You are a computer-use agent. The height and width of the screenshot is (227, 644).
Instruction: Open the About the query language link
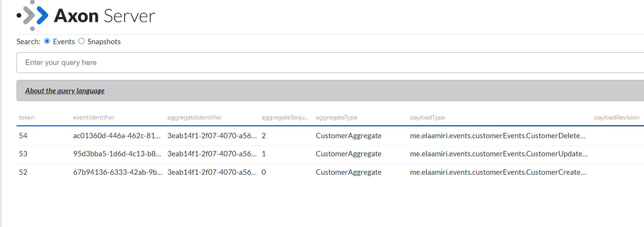coord(65,91)
